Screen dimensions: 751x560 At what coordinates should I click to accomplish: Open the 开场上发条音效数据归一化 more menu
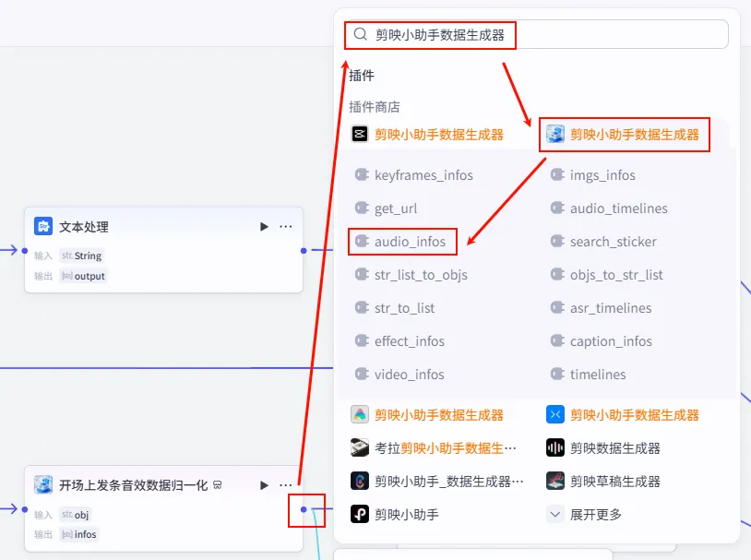(286, 485)
